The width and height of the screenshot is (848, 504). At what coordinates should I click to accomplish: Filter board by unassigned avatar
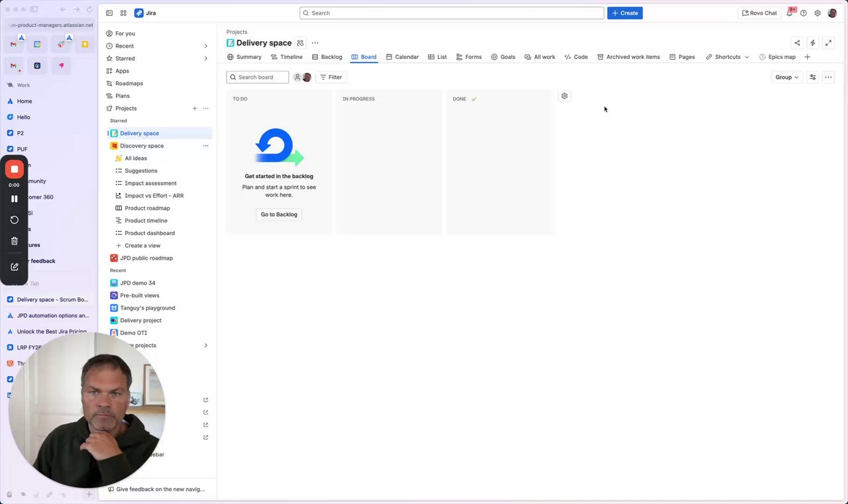(x=297, y=77)
